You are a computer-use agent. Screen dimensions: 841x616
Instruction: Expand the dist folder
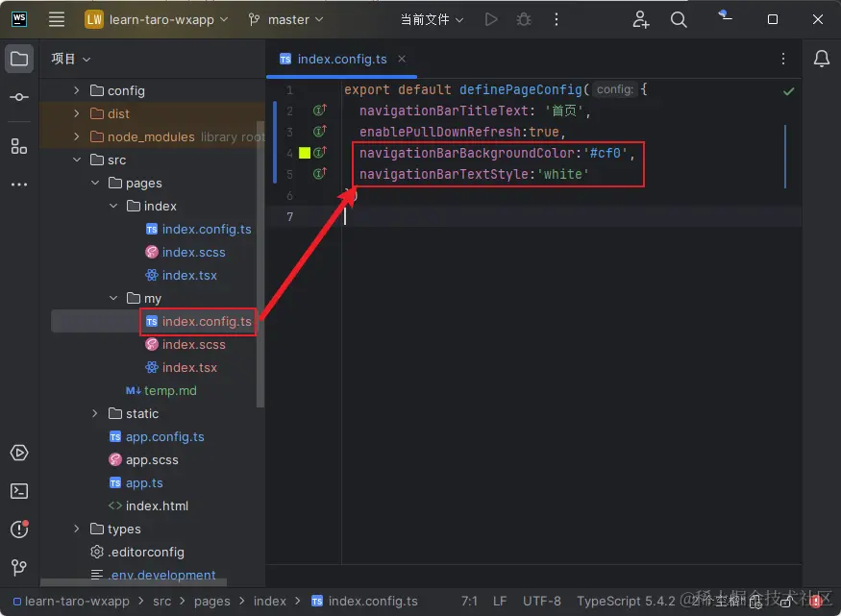coord(76,113)
